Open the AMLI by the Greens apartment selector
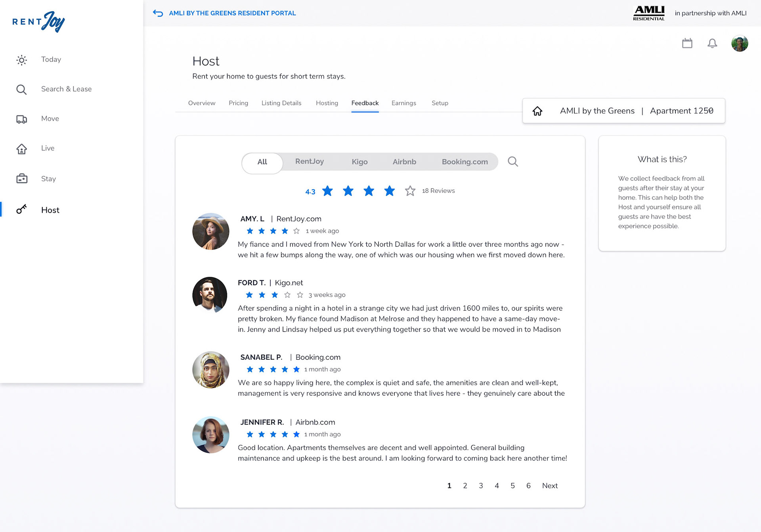Screen dimensions: 761x532 pyautogui.click(x=623, y=111)
